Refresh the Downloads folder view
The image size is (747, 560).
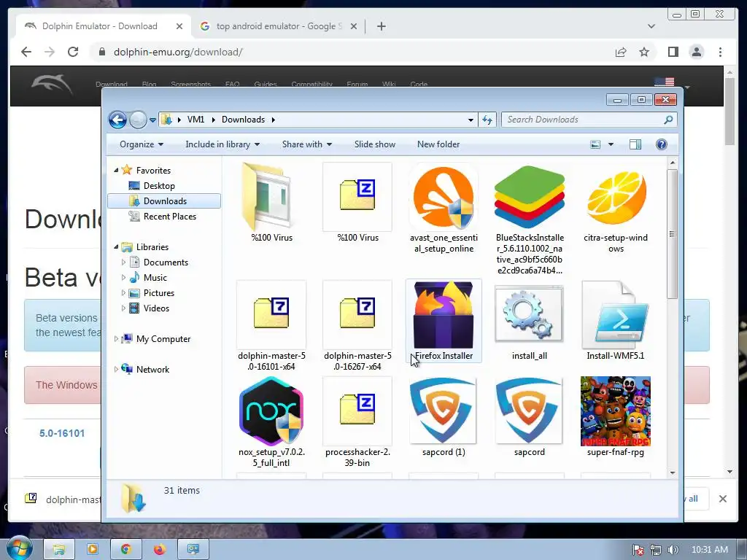pos(487,120)
